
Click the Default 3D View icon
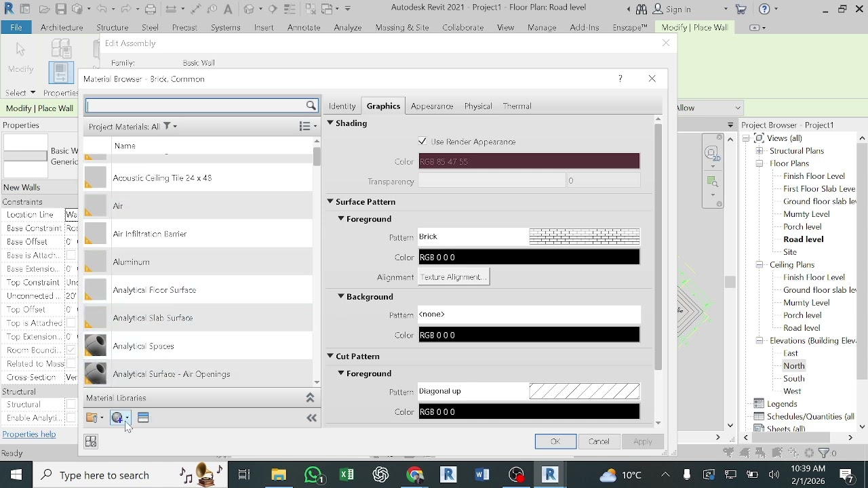click(249, 9)
